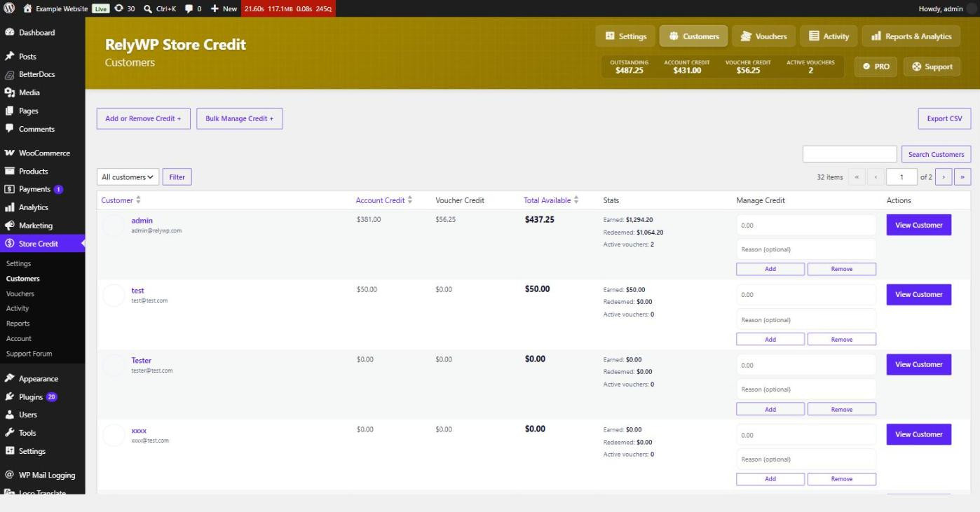Focus the Reason field in test row
This screenshot has width=980, height=512.
click(806, 319)
